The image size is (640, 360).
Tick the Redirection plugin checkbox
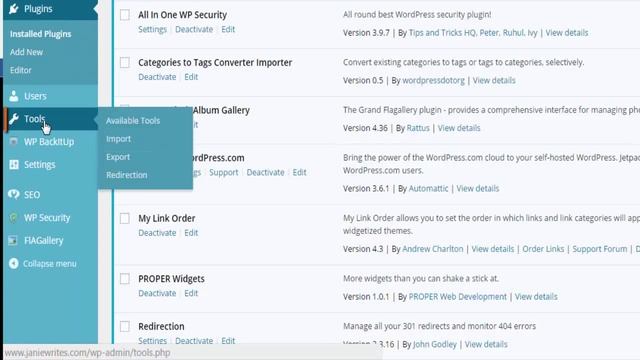click(125, 326)
